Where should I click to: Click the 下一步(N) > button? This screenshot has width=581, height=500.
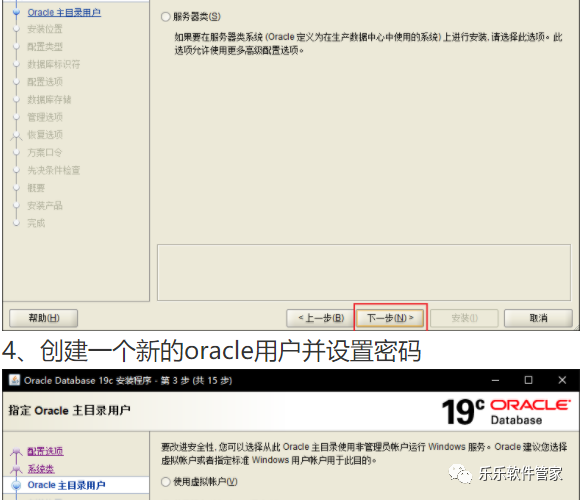[390, 318]
